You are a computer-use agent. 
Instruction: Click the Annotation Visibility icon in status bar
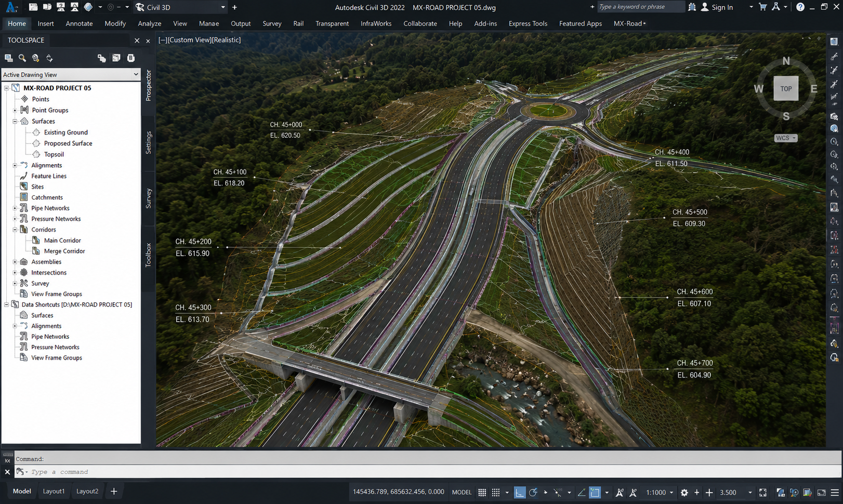click(619, 492)
